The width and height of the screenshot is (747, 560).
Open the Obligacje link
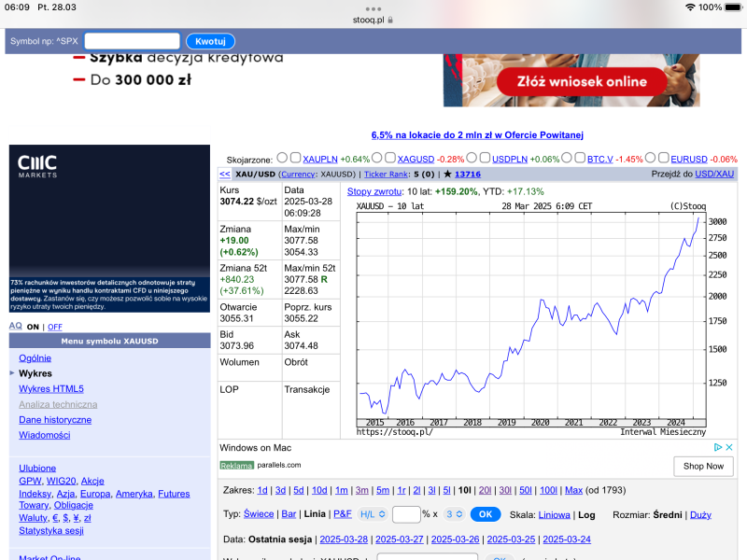tap(74, 505)
